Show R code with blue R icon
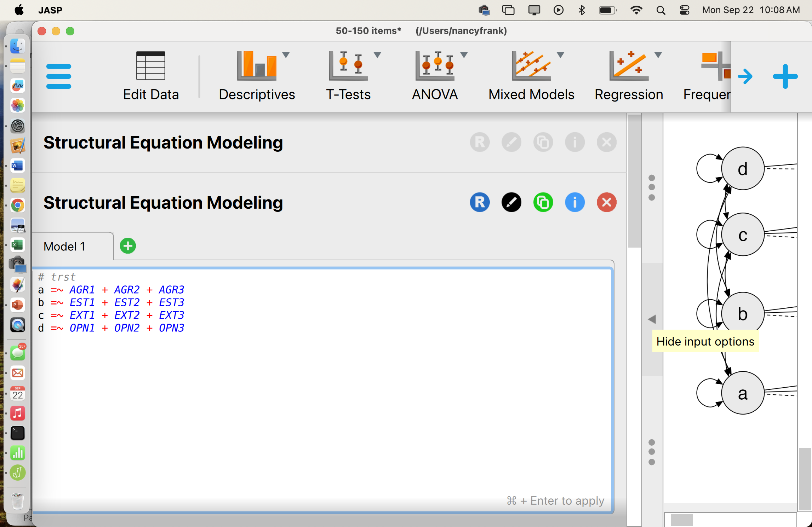The height and width of the screenshot is (527, 812). point(480,203)
